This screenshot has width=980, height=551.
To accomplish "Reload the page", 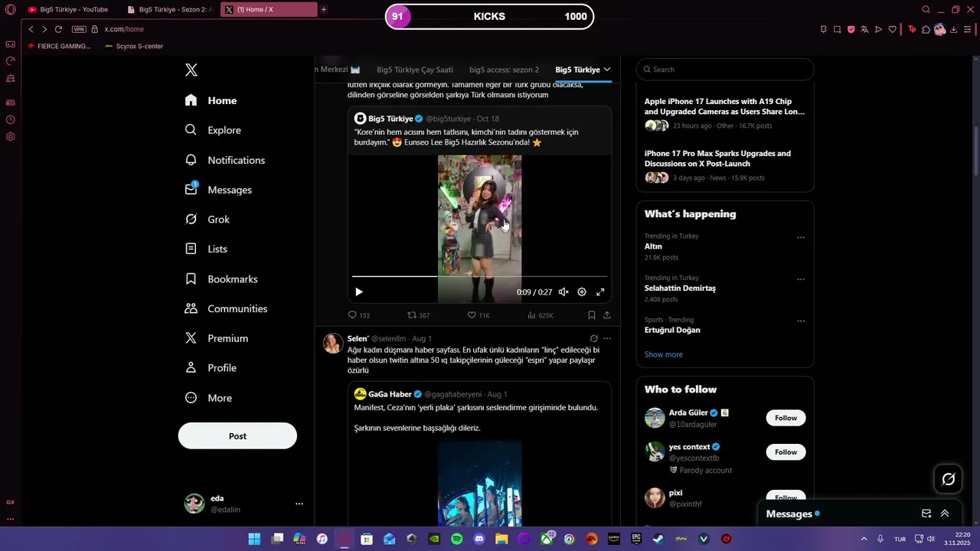I will coord(58,29).
